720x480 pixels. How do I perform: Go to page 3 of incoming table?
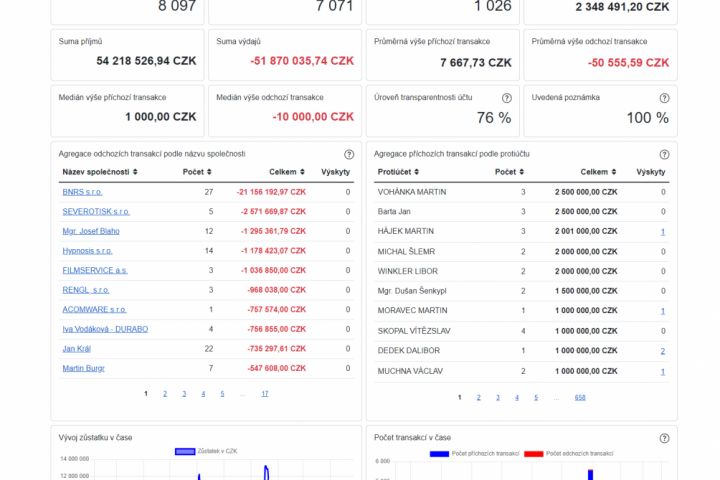498,398
